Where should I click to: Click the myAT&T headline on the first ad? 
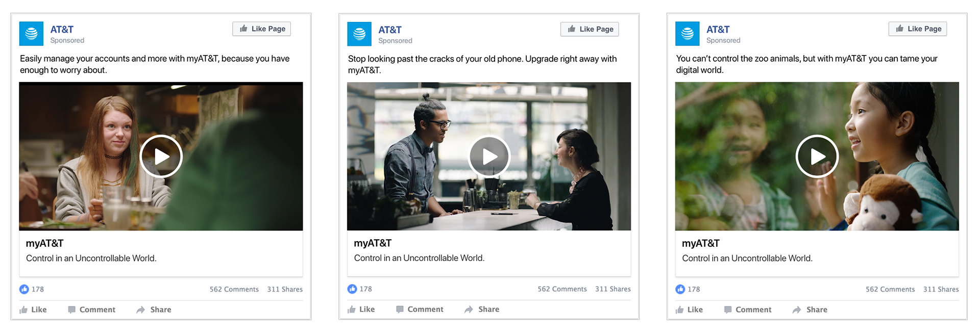45,243
